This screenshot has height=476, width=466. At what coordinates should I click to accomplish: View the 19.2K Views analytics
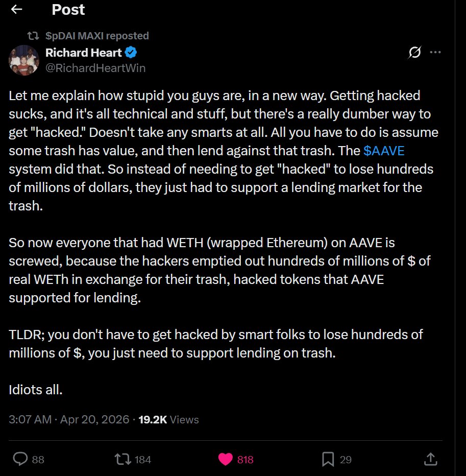coord(168,419)
